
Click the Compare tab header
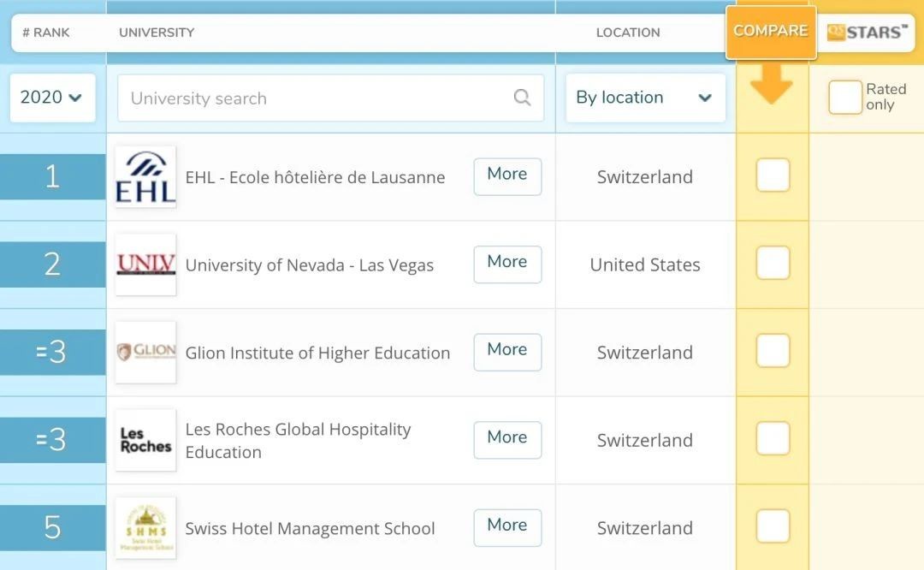[x=771, y=32]
